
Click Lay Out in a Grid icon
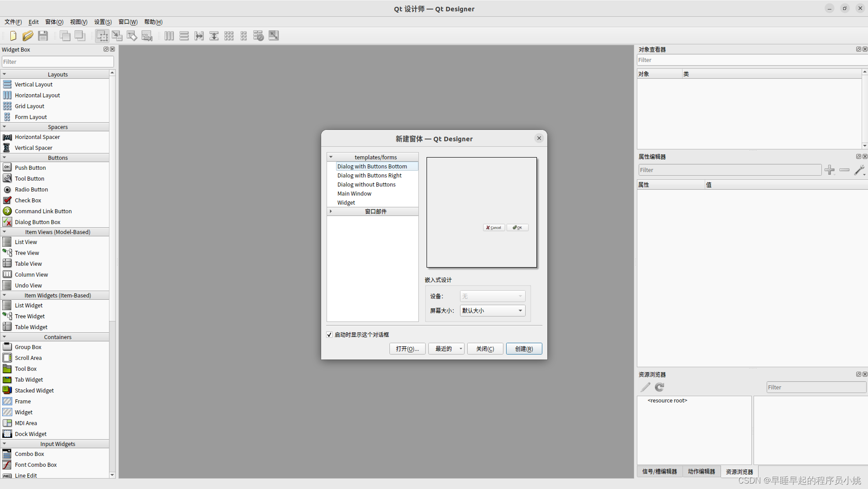(229, 36)
